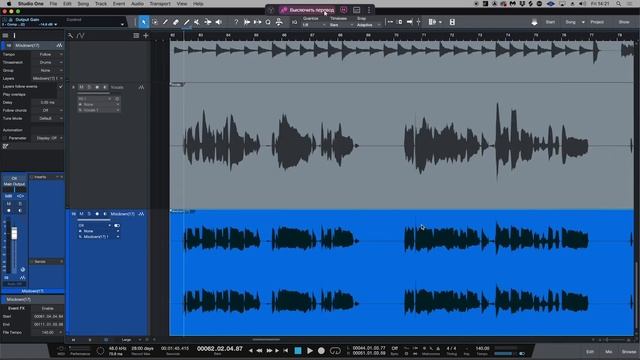The image size is (640, 360).
Task: Click the Show page button
Action: pos(624,22)
